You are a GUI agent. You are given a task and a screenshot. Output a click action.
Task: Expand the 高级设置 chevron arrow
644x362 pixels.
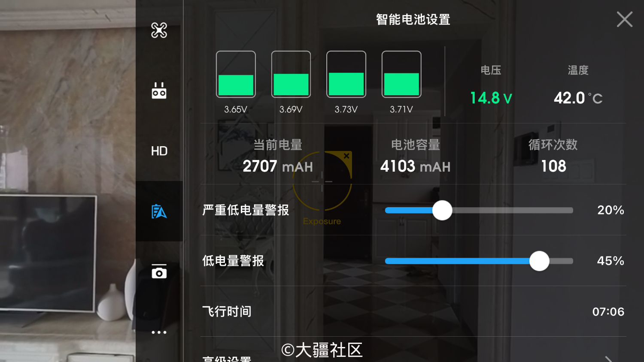tap(608, 359)
